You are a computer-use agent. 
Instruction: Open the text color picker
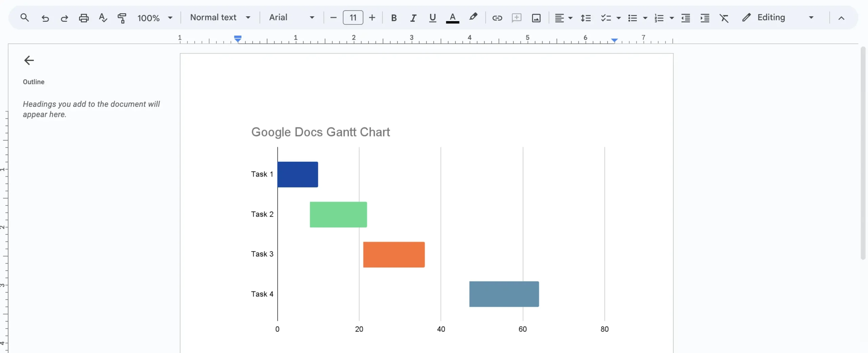[x=452, y=18]
